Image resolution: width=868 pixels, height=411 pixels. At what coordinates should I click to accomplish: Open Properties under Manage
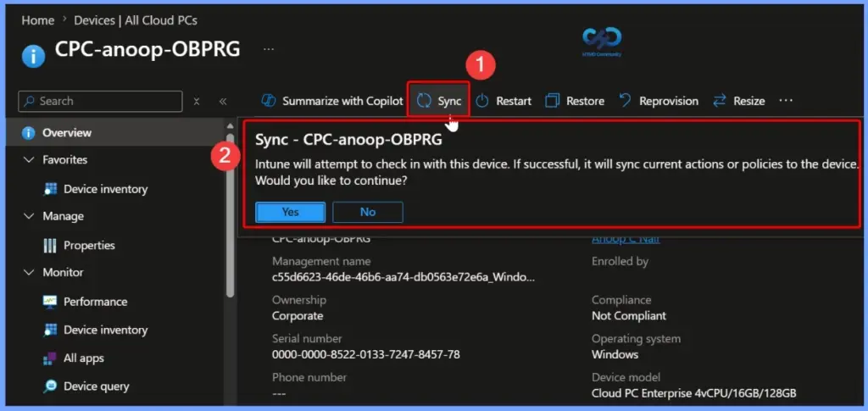pos(89,246)
